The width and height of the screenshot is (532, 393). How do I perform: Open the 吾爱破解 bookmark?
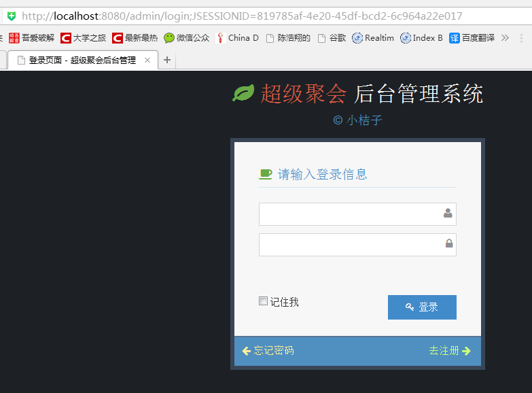tap(31, 37)
